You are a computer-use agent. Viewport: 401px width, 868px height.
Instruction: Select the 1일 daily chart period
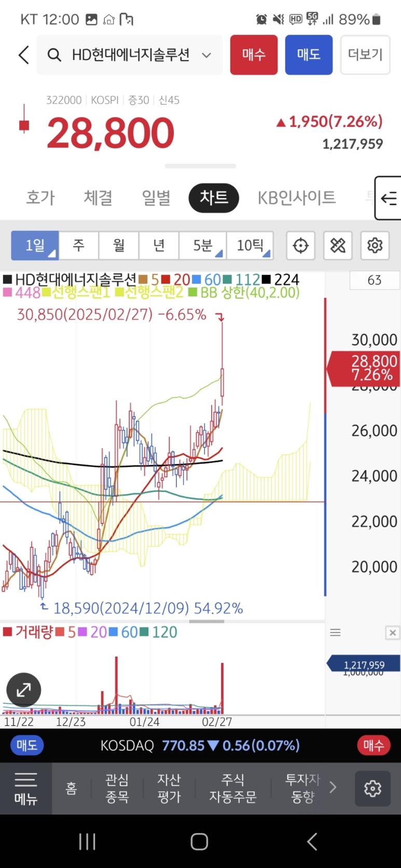35,245
